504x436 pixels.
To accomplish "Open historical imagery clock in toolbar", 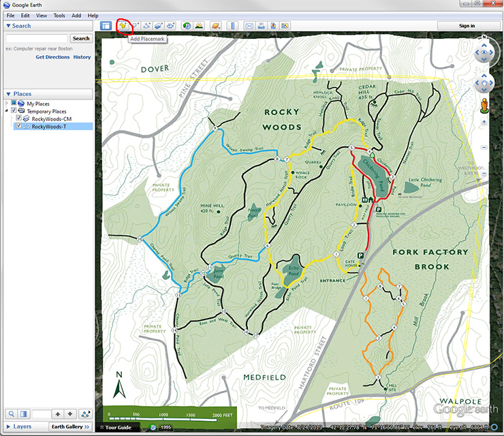I will click(x=187, y=26).
